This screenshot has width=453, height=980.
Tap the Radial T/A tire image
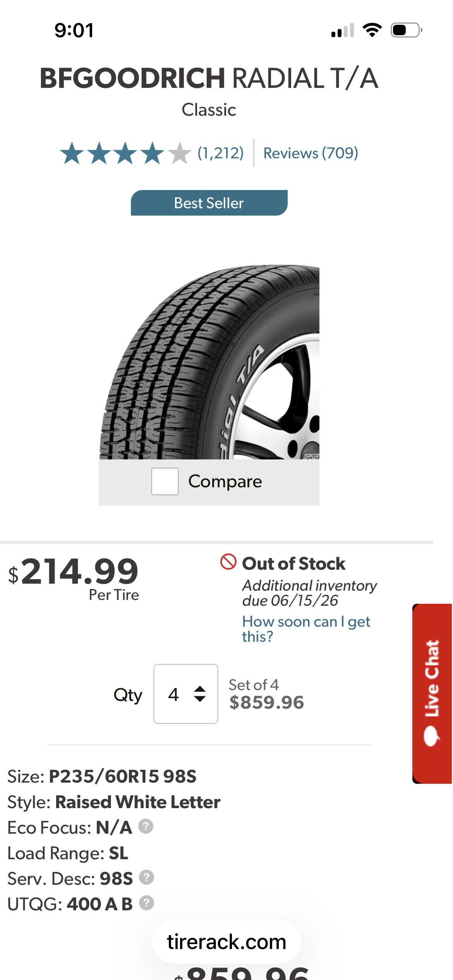click(209, 362)
